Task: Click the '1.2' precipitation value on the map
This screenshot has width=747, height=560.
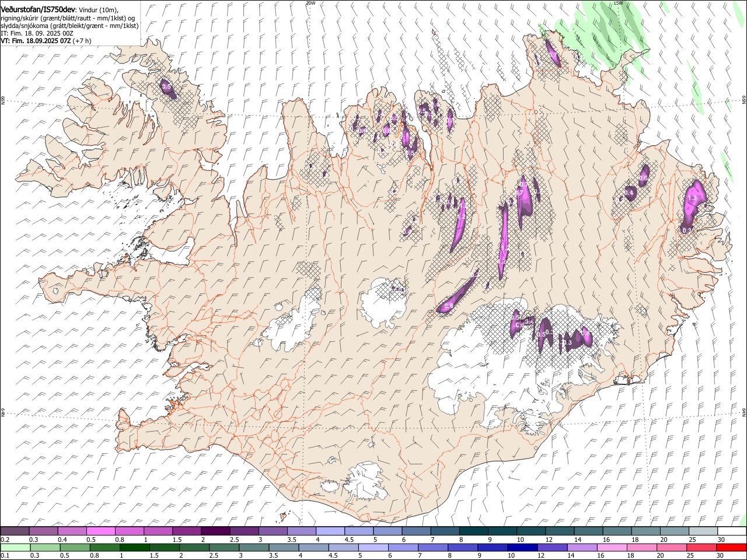Action: click(461, 216)
